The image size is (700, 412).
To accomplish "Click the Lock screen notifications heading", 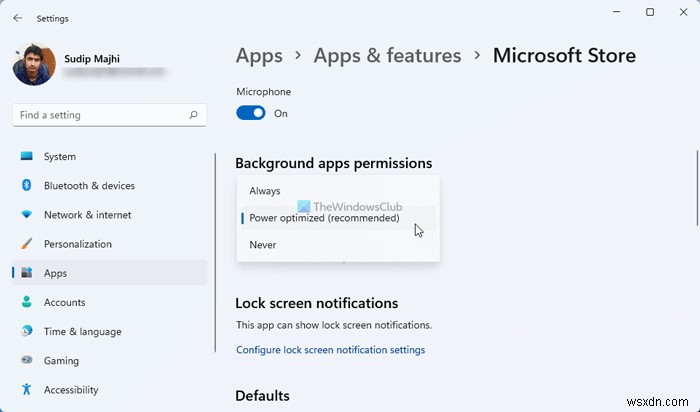I will click(317, 303).
